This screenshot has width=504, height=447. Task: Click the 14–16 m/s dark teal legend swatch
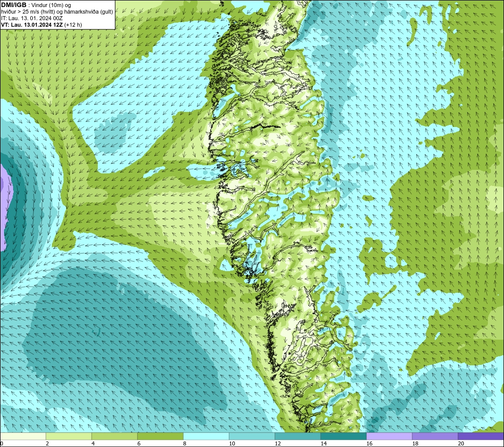click(x=343, y=436)
